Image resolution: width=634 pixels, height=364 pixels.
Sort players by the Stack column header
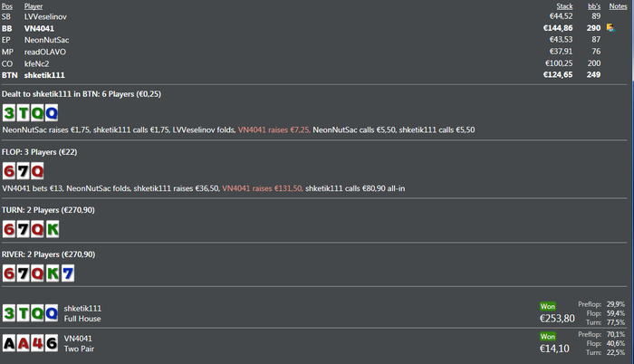click(563, 6)
